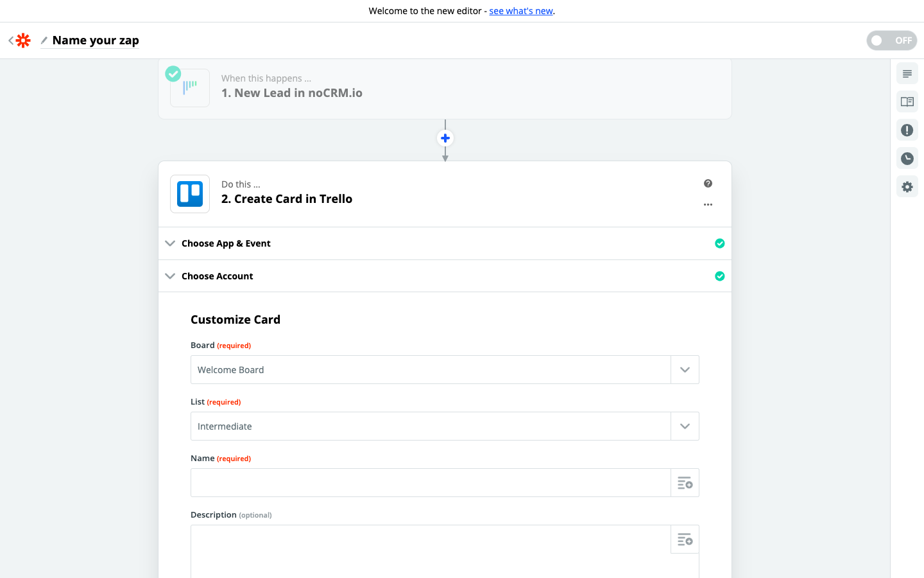The image size is (924, 578).
Task: Click the plus icon to add a step
Action: 445,137
